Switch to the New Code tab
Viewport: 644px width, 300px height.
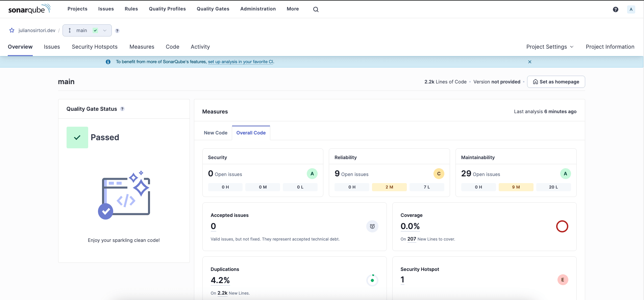216,133
